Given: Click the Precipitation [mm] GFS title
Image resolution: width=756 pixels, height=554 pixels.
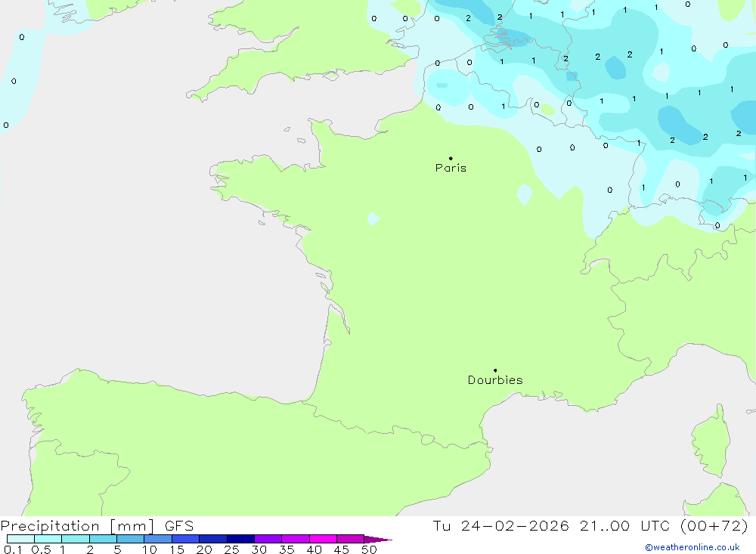Looking at the screenshot, I should pyautogui.click(x=97, y=526).
